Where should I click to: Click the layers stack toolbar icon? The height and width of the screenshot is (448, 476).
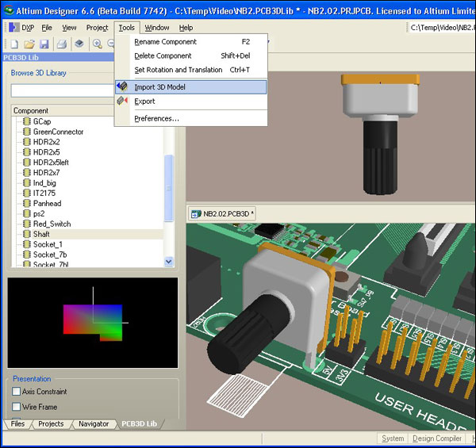[x=79, y=44]
